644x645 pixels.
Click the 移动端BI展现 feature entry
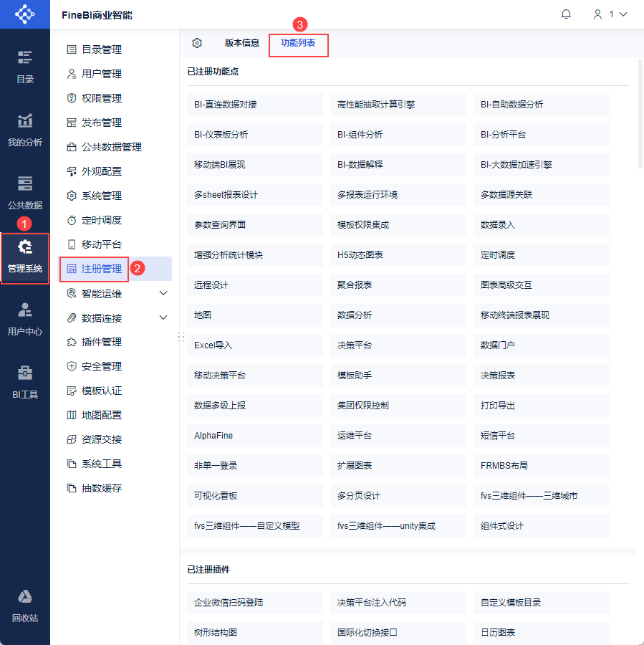[255, 165]
